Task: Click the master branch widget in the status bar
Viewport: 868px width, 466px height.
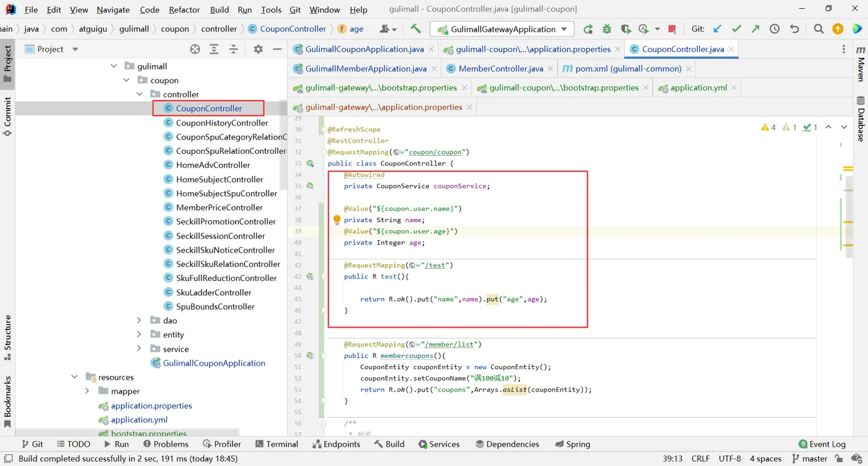Action: point(808,459)
